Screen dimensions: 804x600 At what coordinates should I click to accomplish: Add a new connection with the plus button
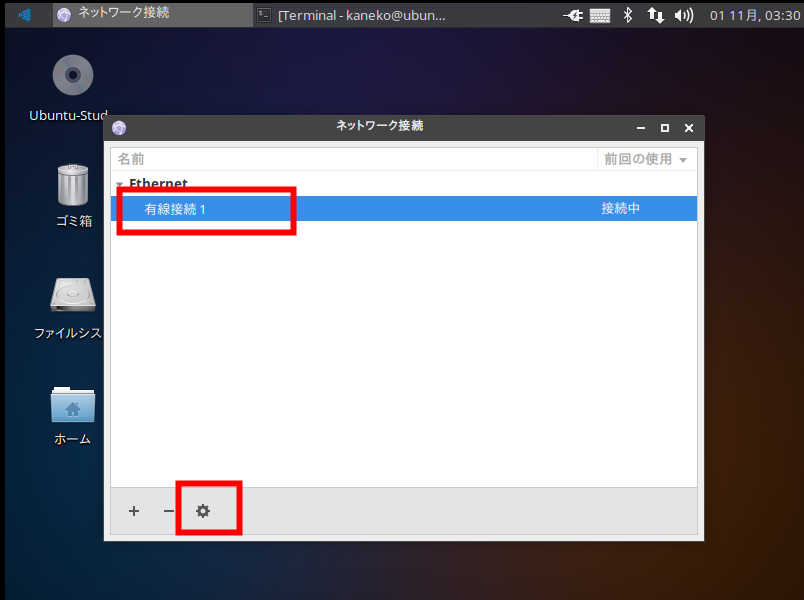click(134, 511)
